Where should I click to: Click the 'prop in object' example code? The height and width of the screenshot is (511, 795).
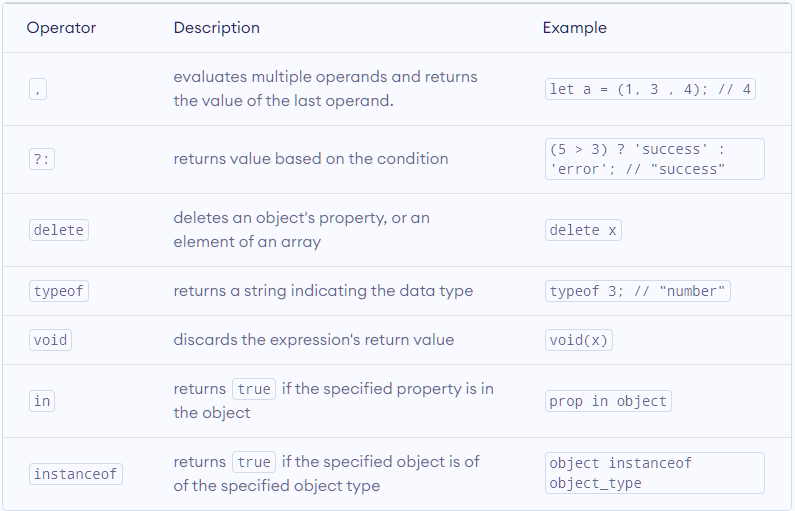click(608, 401)
